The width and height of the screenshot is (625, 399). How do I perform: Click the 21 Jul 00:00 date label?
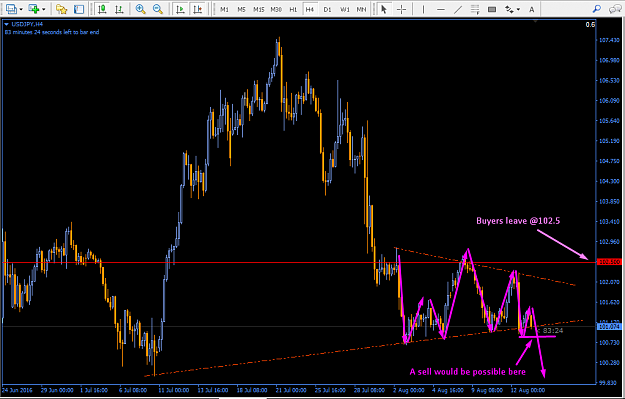291,390
